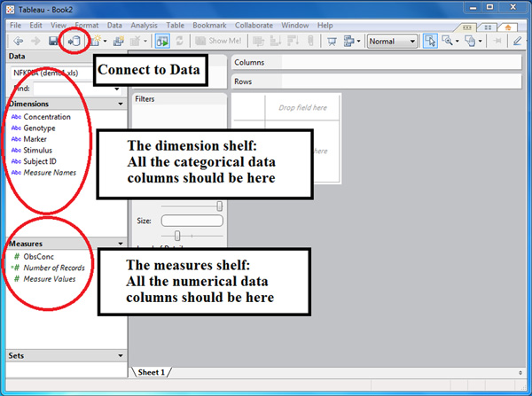Click the Group members paperclip icon
This screenshot has width=532, height=396.
310,41
